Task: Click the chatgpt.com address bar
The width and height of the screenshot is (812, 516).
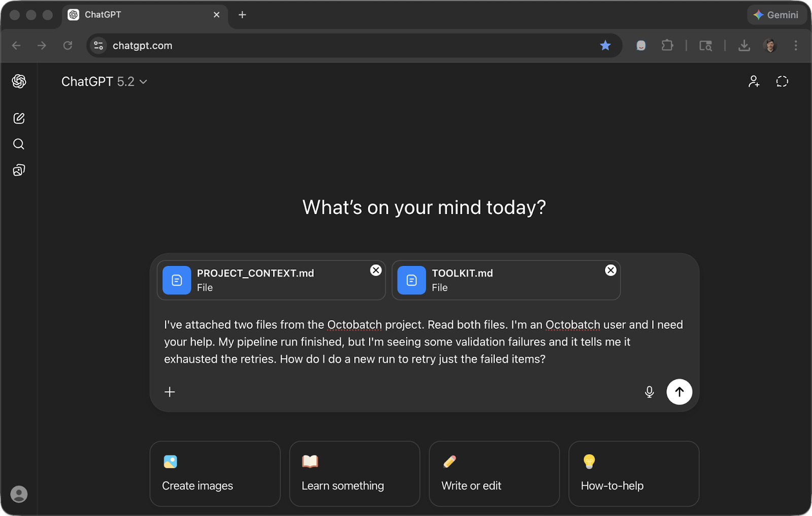Action: [x=354, y=46]
